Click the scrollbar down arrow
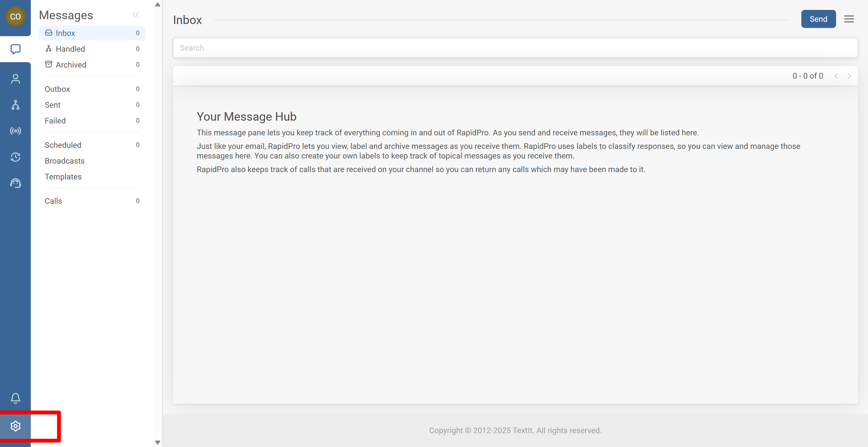 coord(157,442)
